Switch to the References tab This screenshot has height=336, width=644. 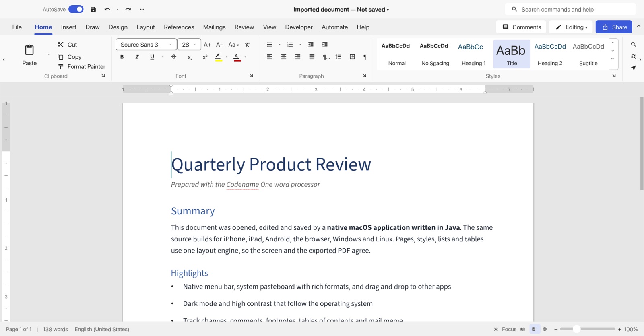click(x=179, y=27)
